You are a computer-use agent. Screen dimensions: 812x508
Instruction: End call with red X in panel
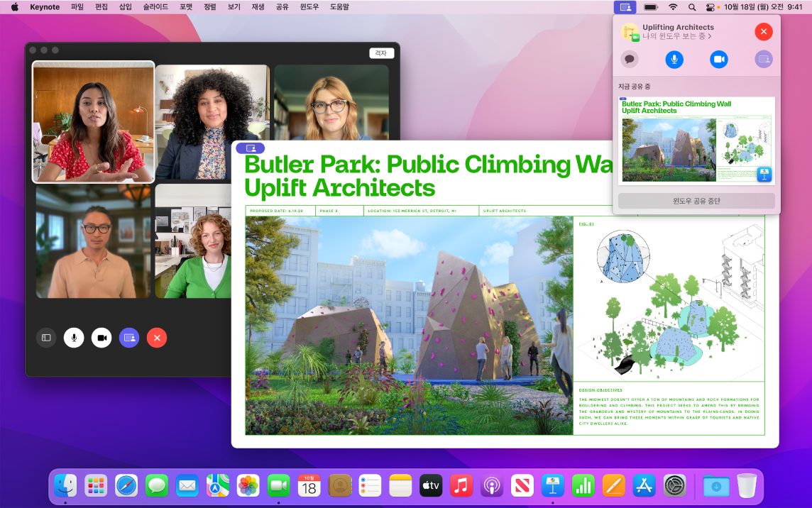(763, 32)
